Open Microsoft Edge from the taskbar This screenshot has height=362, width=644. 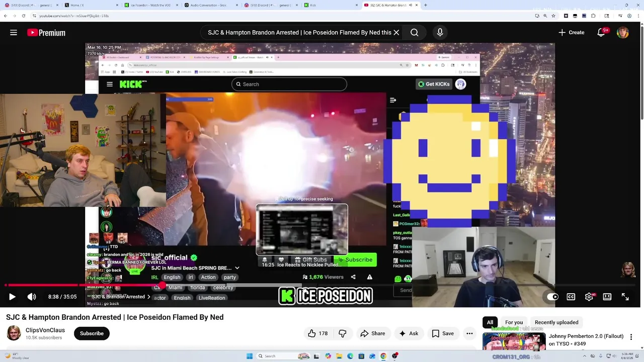pos(350,356)
